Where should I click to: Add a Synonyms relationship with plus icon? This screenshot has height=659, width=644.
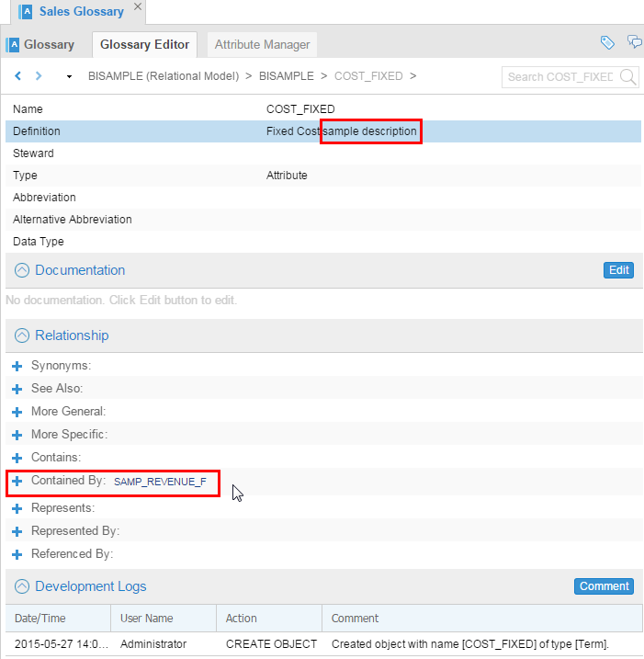coord(17,366)
